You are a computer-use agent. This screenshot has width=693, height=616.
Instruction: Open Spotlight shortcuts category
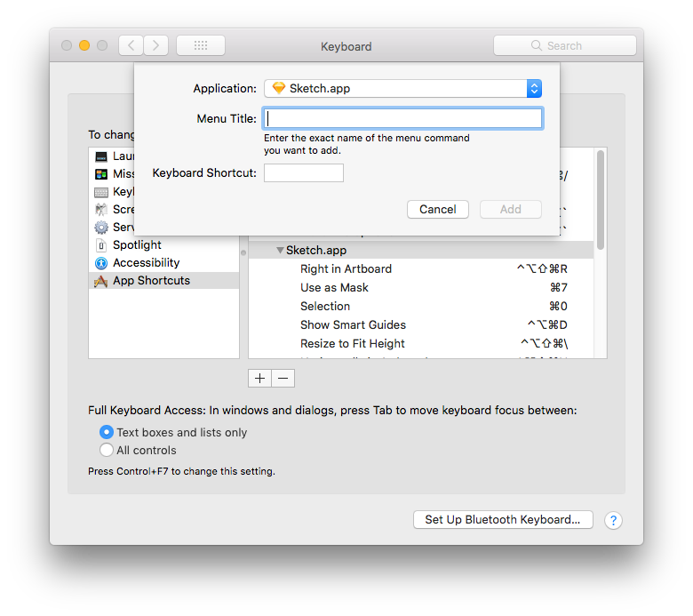(x=164, y=245)
